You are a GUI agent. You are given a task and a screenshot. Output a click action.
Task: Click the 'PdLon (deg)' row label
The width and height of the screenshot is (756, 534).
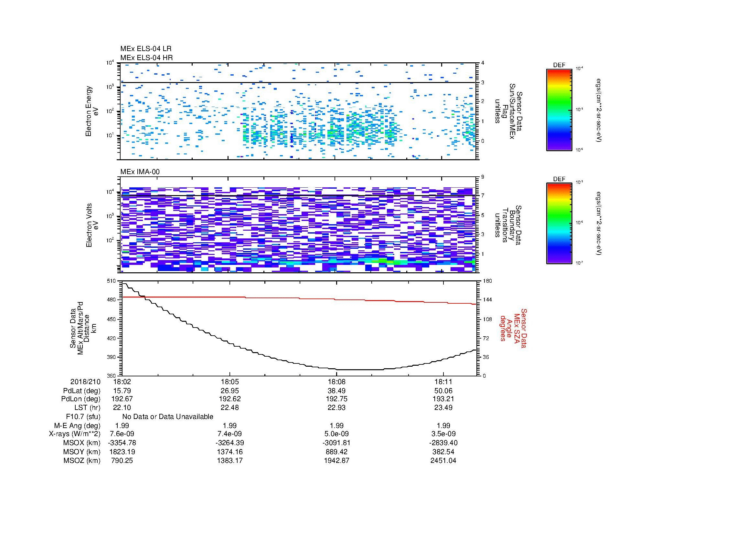[x=81, y=399]
